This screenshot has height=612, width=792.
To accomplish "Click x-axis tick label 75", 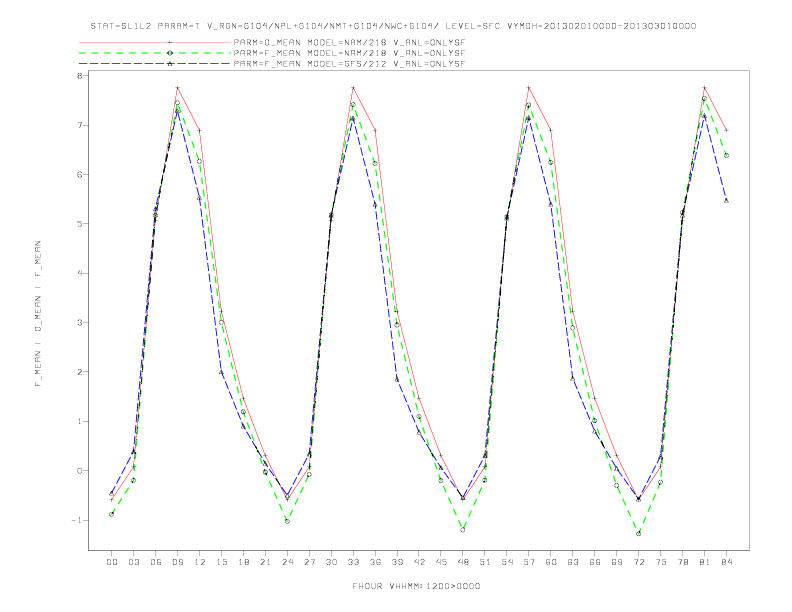I will pyautogui.click(x=661, y=562).
